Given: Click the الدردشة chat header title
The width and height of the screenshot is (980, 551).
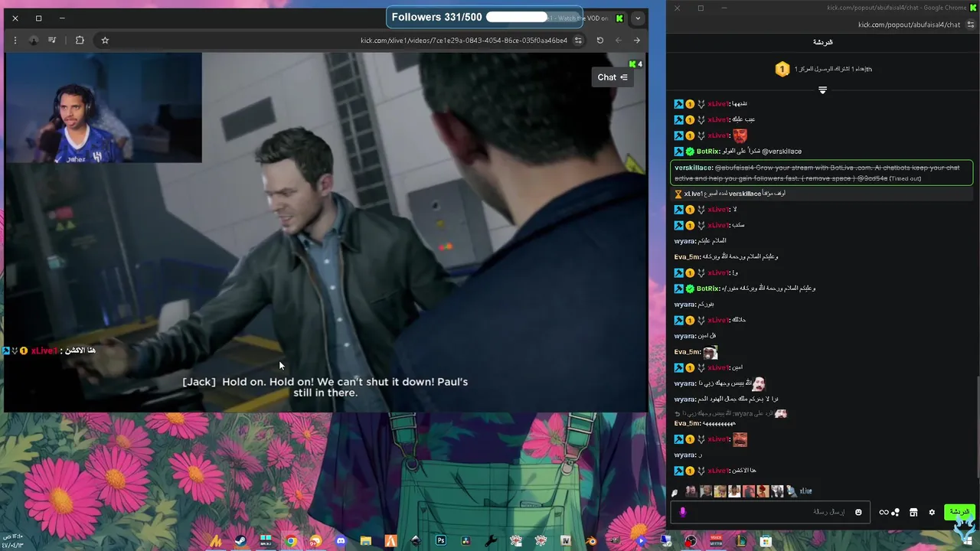Looking at the screenshot, I should point(822,42).
